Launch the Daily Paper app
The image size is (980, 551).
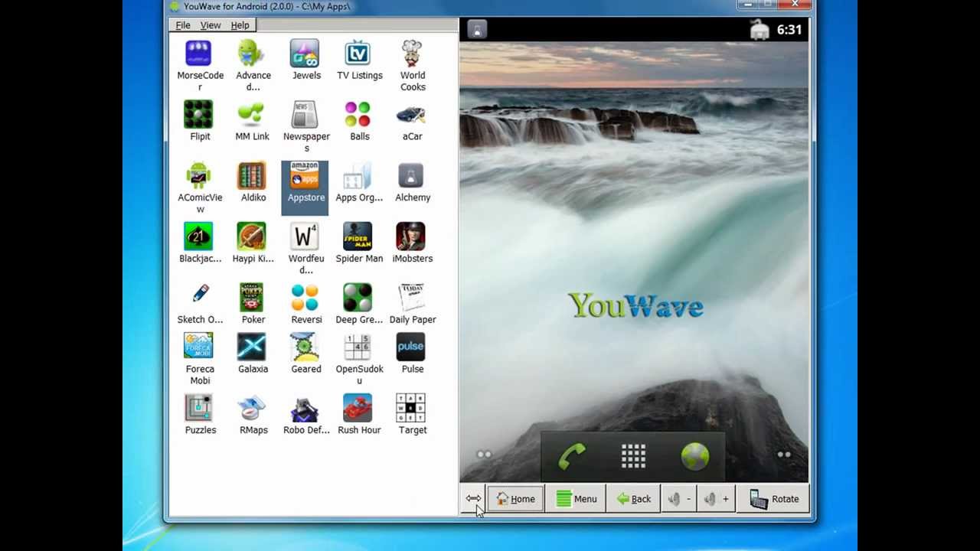click(x=411, y=298)
